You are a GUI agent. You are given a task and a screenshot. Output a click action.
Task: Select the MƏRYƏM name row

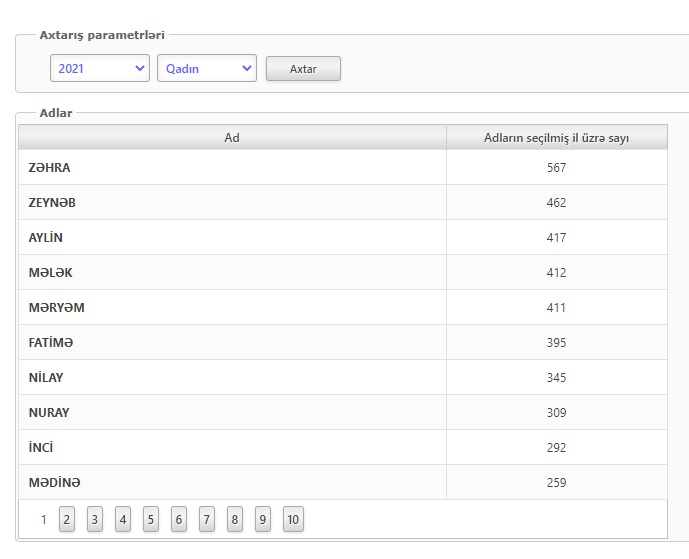343,307
